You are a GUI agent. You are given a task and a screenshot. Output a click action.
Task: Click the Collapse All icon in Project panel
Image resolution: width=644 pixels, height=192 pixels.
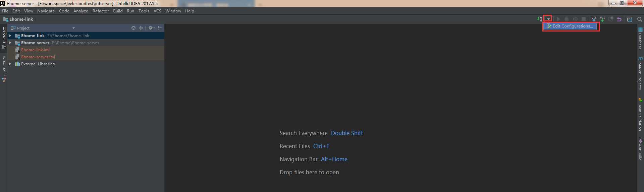[x=141, y=28]
